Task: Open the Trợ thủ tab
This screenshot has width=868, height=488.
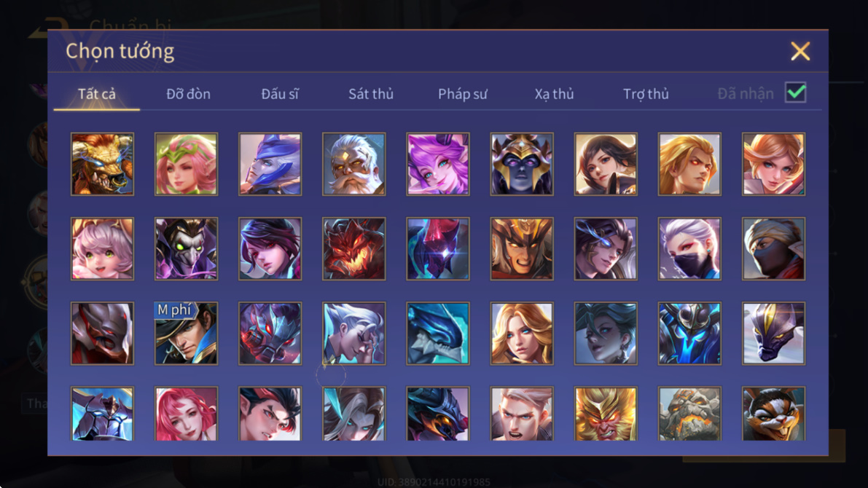Action: (x=646, y=94)
